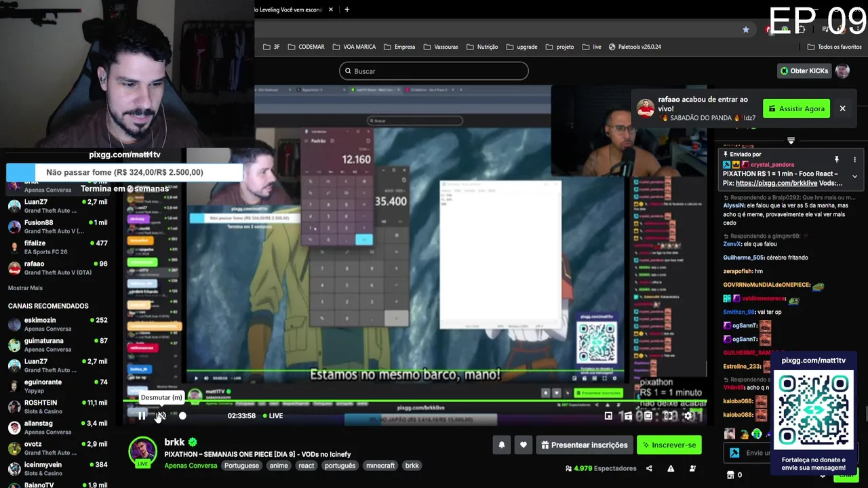The height and width of the screenshot is (488, 868).
Task: Select the minecraft tag
Action: [380, 466]
